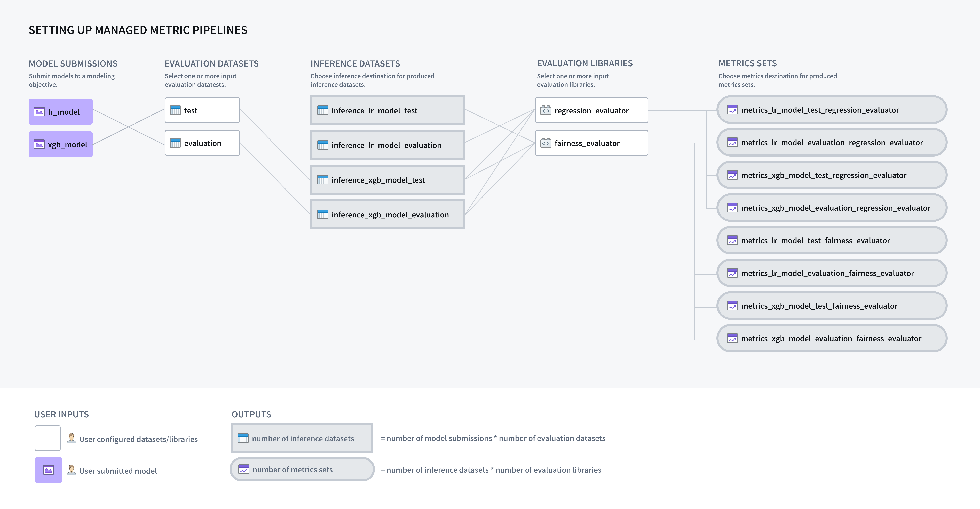Click the inference_xgb_model_evaluation table icon
Viewport: 980px width, 509px height.
pos(323,214)
